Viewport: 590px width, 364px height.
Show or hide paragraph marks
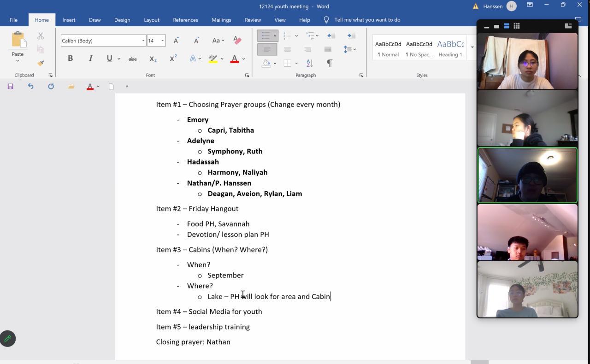pos(330,63)
